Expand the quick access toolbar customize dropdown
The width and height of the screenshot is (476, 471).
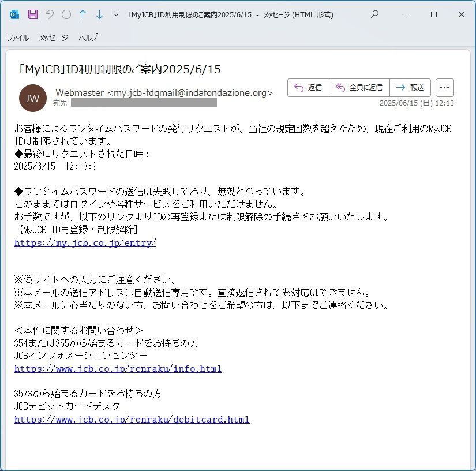pyautogui.click(x=116, y=14)
